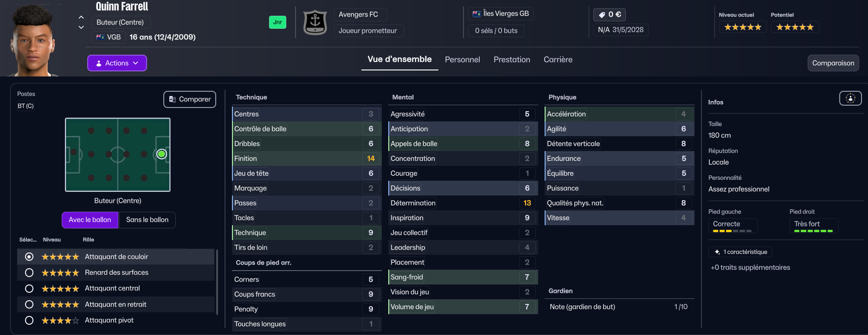868x335 pixels.
Task: Click the Comparaison button
Action: (833, 63)
